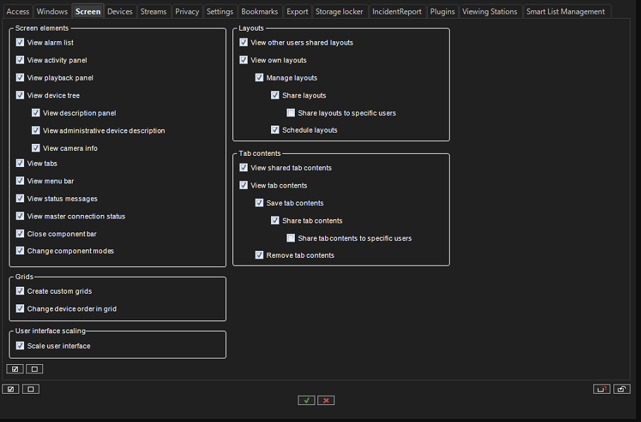Toggle Scale user interface checkbox
641x422 pixels.
[20, 346]
